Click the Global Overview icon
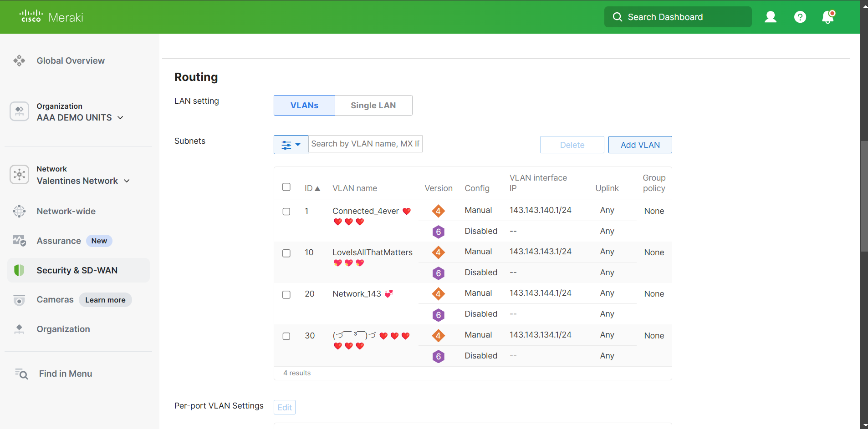 click(20, 60)
